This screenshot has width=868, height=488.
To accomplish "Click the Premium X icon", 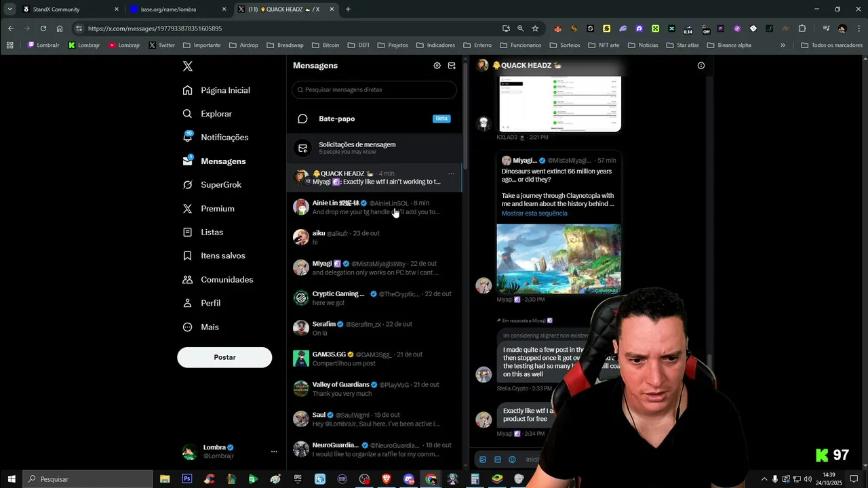I will point(188,209).
